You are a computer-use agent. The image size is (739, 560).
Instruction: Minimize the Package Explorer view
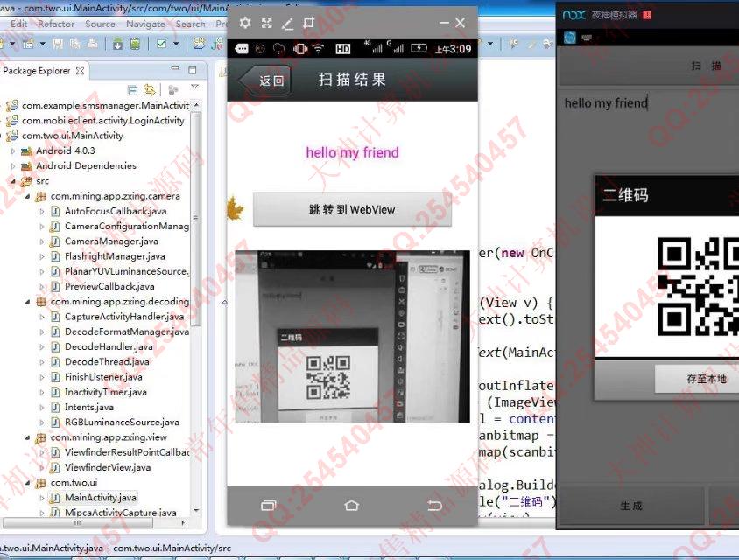pos(175,69)
